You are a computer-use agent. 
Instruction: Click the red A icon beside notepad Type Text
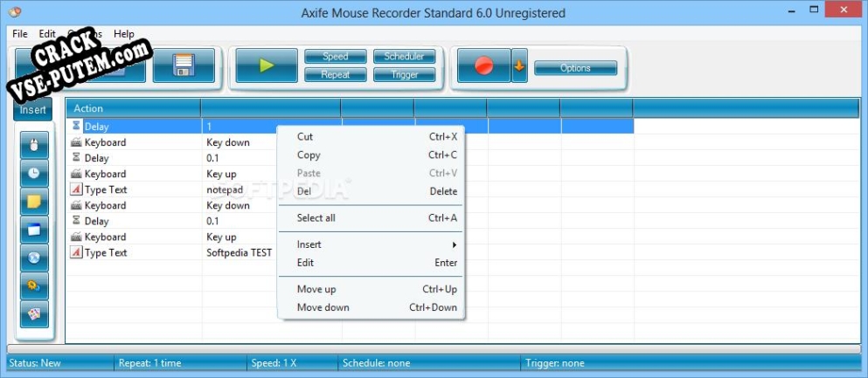(76, 189)
